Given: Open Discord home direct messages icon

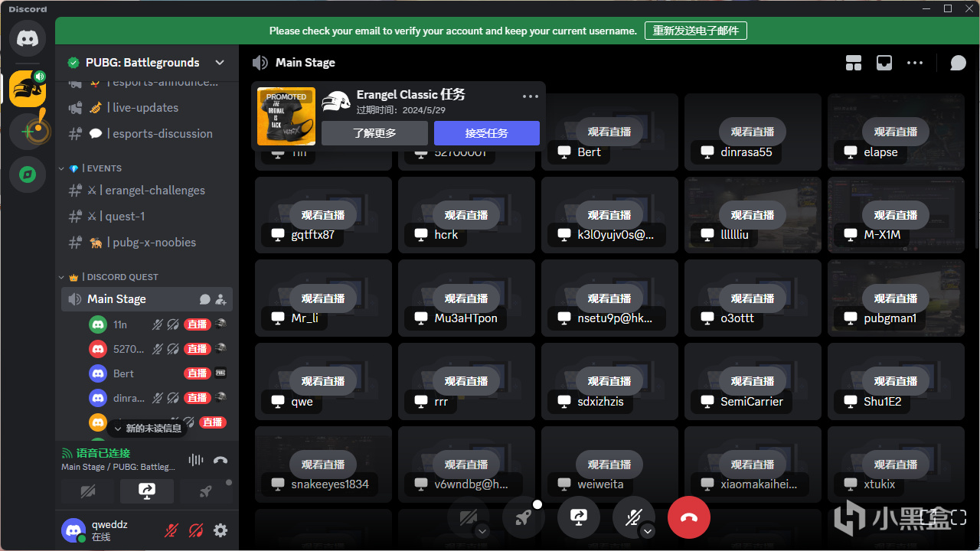Looking at the screenshot, I should click(28, 38).
